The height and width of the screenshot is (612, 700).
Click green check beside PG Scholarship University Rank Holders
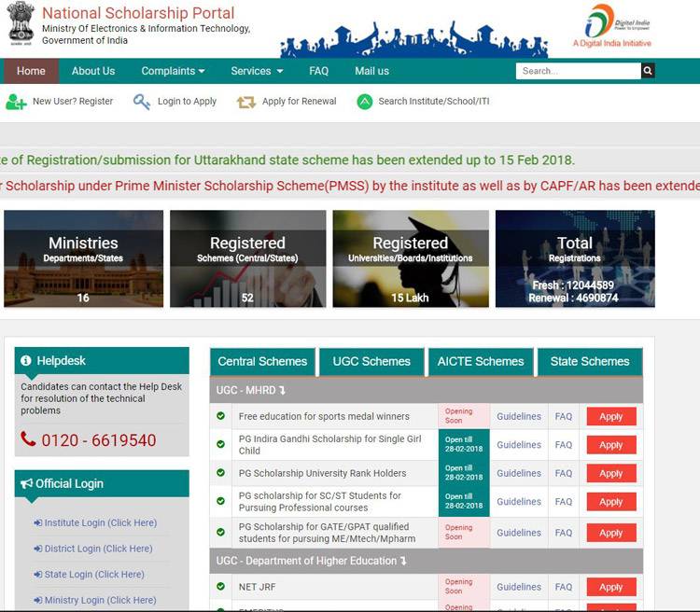220,473
